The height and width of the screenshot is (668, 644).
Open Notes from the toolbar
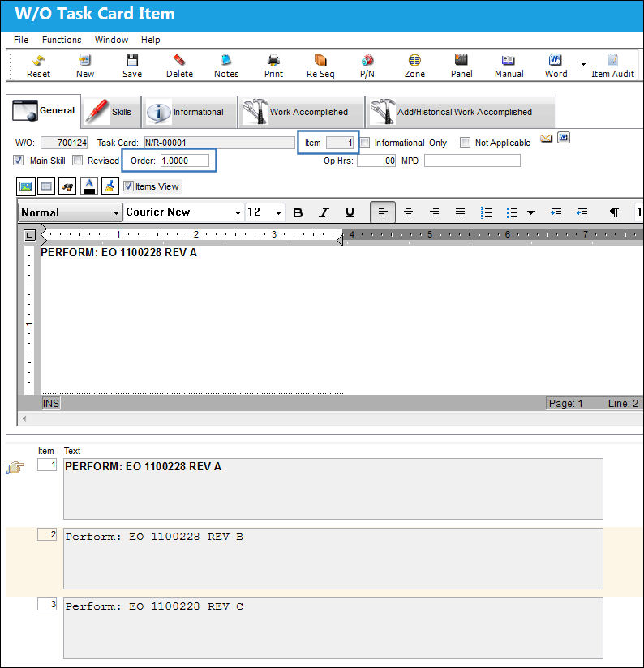(x=226, y=66)
